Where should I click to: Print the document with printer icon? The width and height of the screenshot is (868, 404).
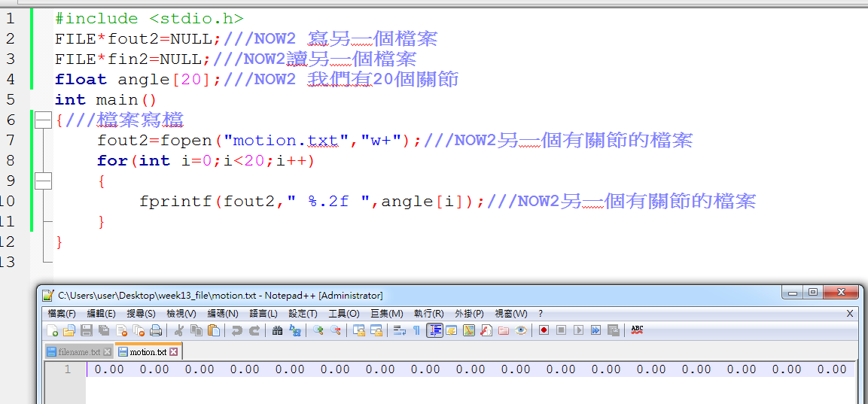[x=156, y=330]
